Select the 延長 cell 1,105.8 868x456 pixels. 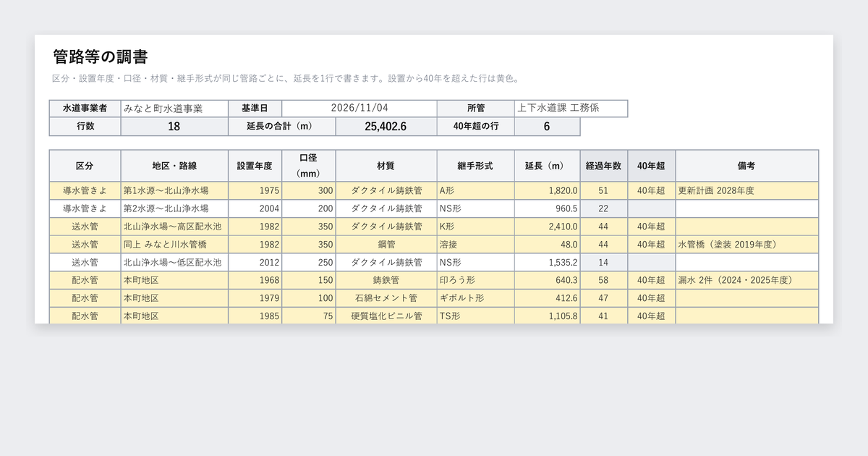coord(548,316)
